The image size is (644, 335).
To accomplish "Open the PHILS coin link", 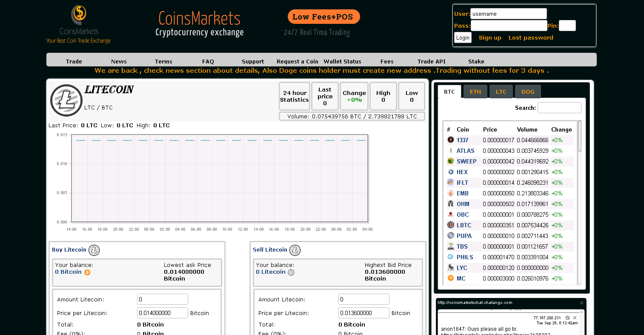I will [465, 257].
